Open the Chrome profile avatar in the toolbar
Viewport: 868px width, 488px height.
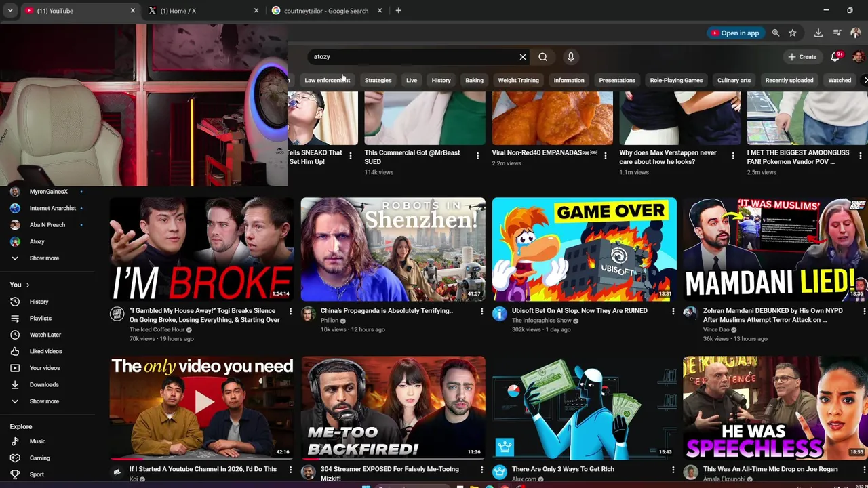tap(855, 33)
